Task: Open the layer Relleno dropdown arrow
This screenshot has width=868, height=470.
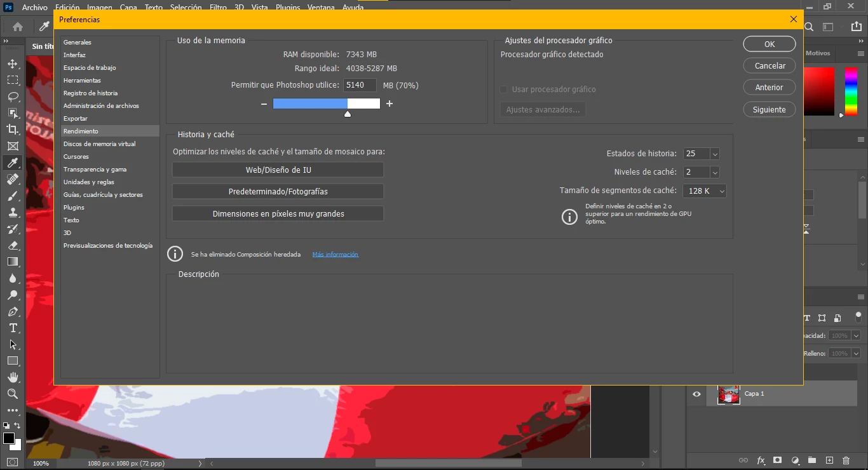Action: [x=856, y=353]
